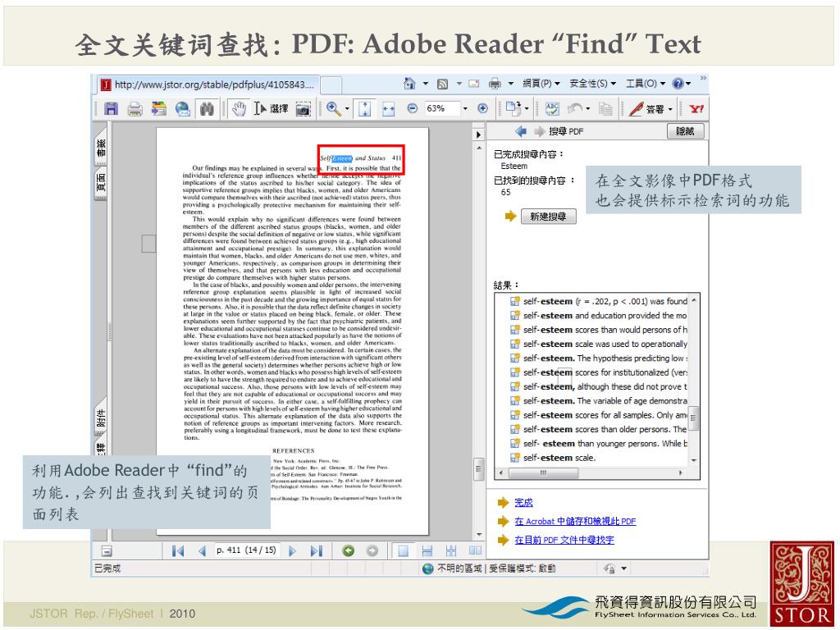Image resolution: width=840 pixels, height=630 pixels.
Task: Open the 工具(O) menu
Action: pyautogui.click(x=646, y=84)
